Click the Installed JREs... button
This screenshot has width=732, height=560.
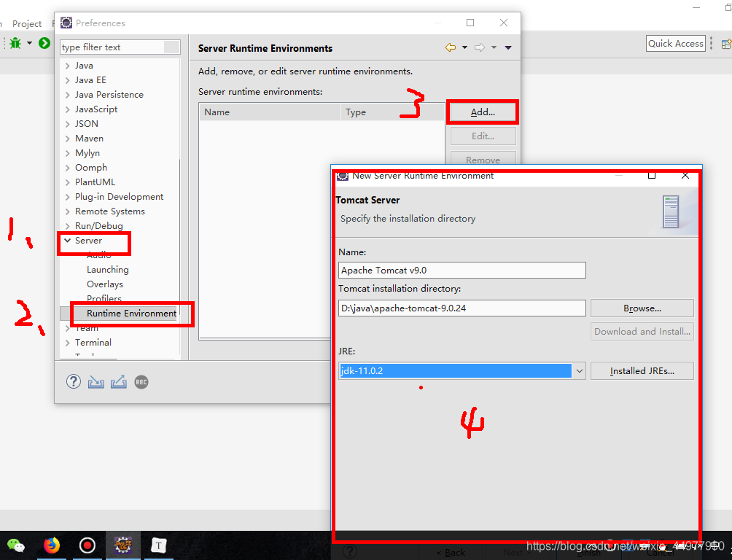(642, 371)
